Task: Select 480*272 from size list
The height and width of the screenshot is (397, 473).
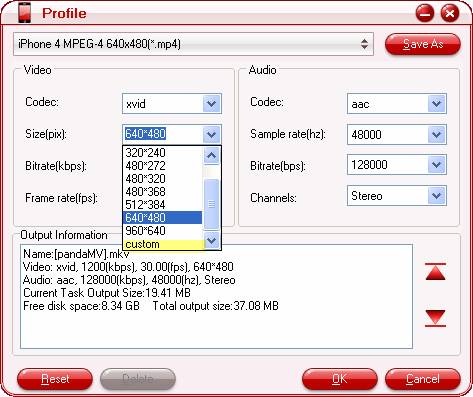Action: (163, 166)
